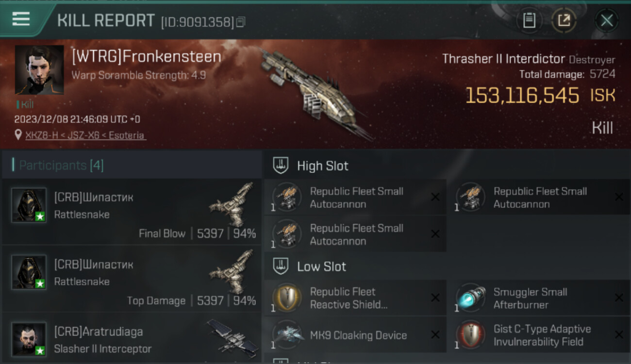
Task: Click the X beside MK9 Cloaking Device
Action: click(435, 335)
